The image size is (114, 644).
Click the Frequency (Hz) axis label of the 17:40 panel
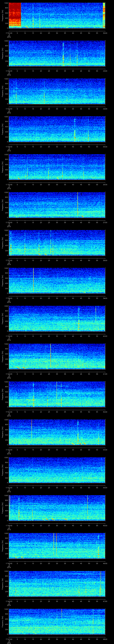click(3, 356)
